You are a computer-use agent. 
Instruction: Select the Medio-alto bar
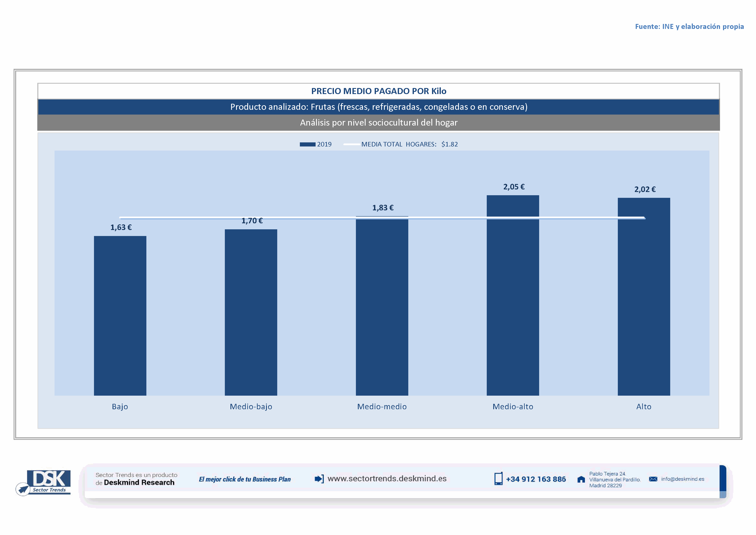click(x=513, y=296)
